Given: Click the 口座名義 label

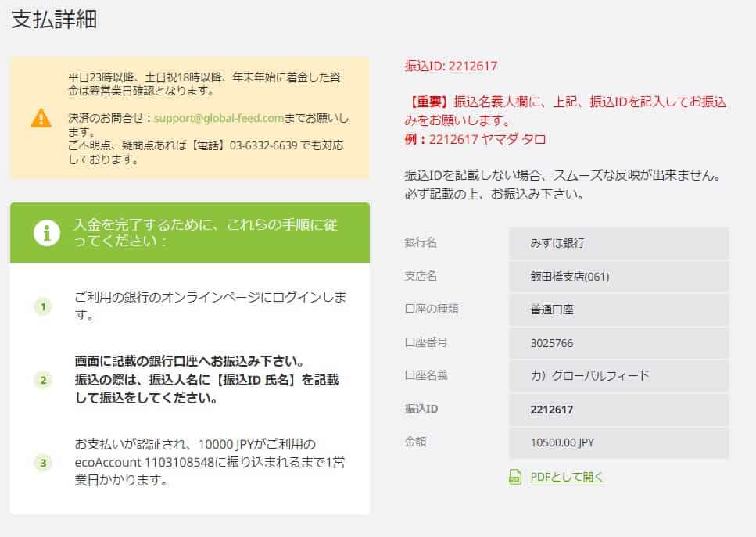Looking at the screenshot, I should [x=426, y=375].
